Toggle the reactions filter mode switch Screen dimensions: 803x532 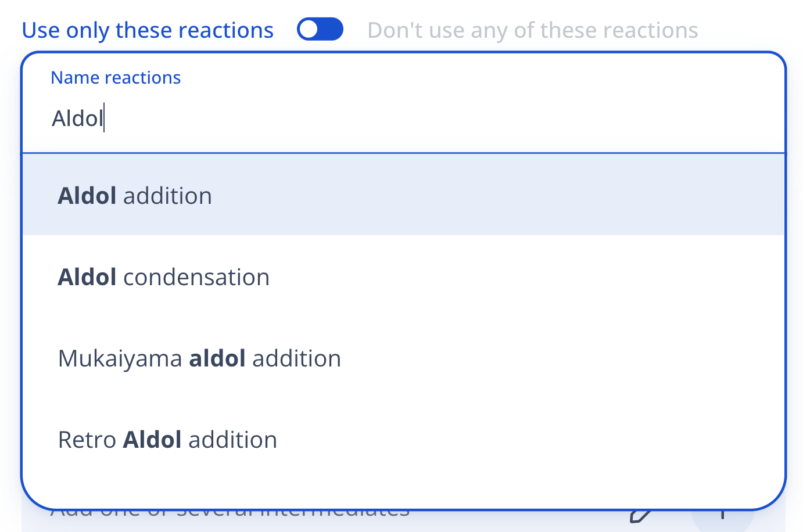point(320,30)
